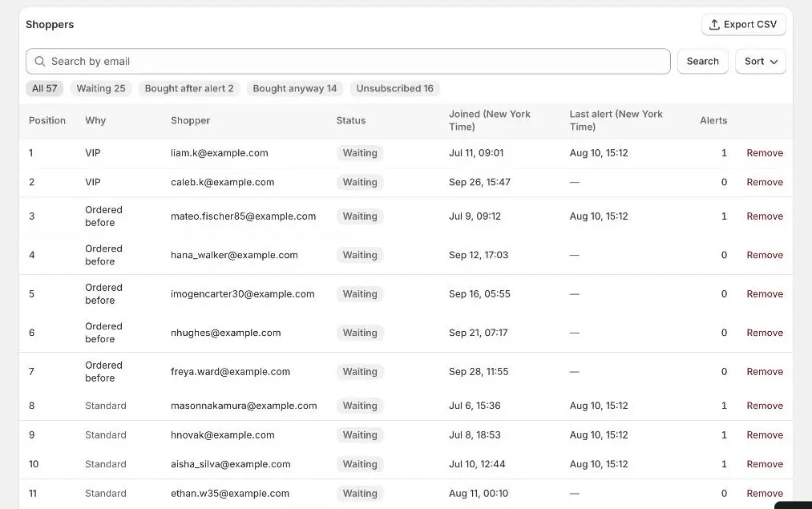
Task: Click the Search button
Action: point(703,61)
